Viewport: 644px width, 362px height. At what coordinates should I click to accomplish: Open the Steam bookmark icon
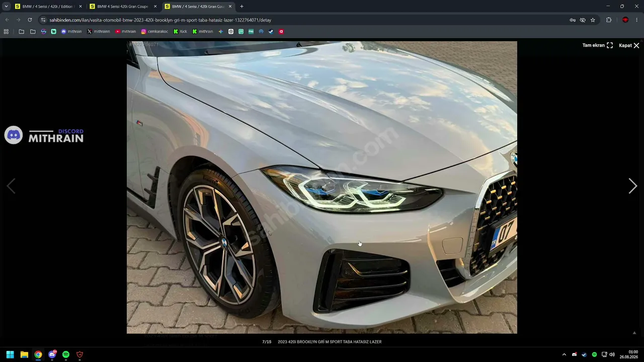point(271,31)
